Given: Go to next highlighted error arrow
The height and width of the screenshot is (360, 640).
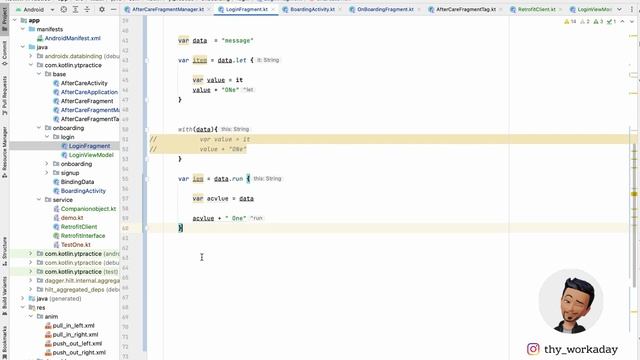Looking at the screenshot, I should coord(632,22).
